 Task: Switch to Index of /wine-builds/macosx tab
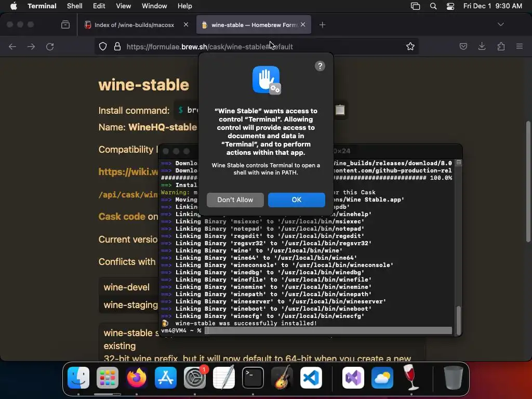click(135, 25)
